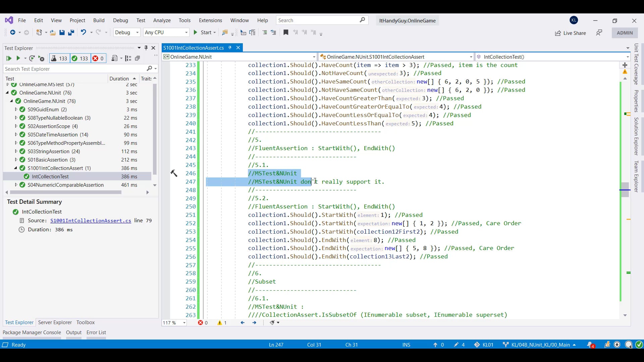
Task: Toggle the failed tests filter showing 0
Action: 98,58
